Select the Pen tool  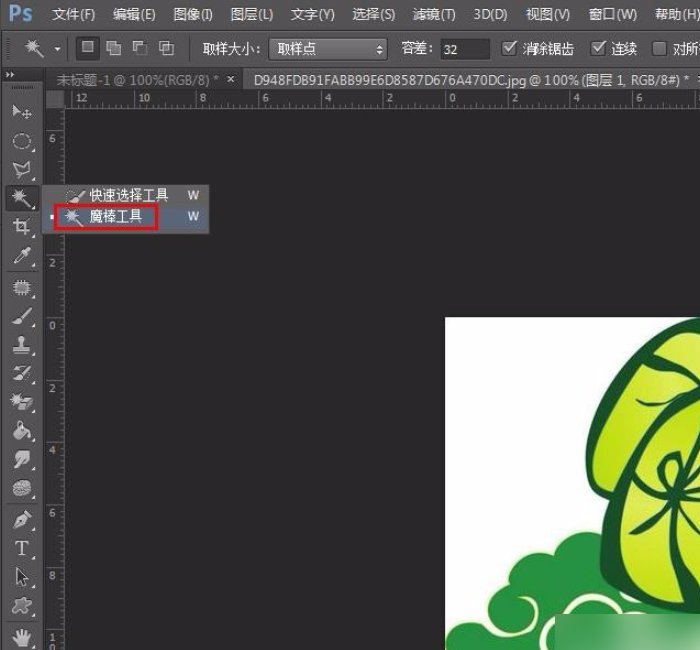[x=21, y=519]
